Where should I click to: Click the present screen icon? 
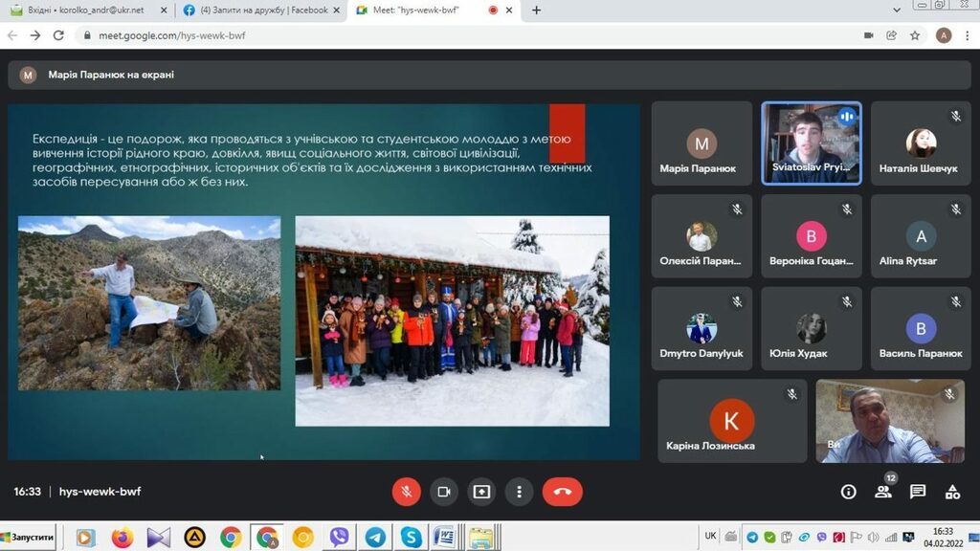(x=481, y=492)
